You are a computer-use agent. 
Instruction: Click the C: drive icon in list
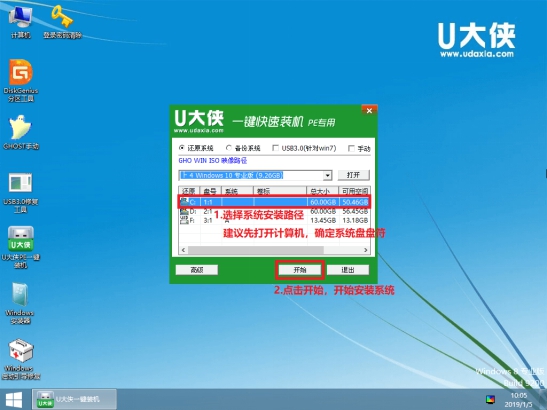click(184, 202)
